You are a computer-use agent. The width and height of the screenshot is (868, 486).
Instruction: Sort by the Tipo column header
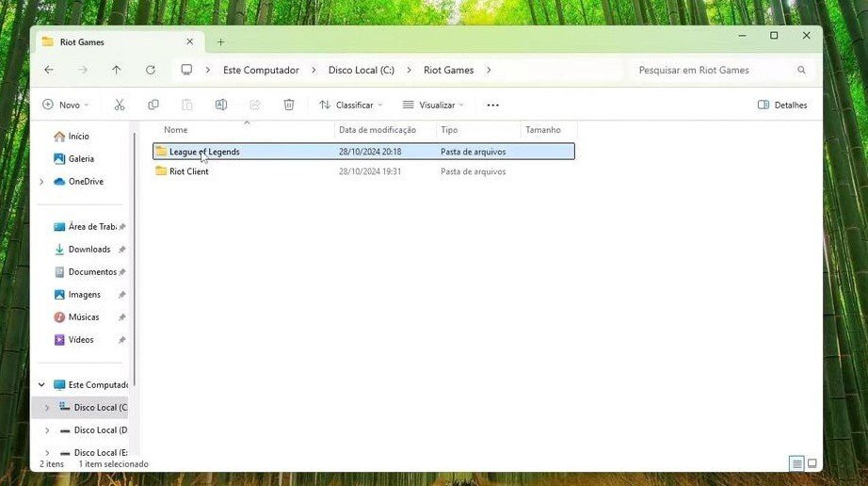pos(478,130)
